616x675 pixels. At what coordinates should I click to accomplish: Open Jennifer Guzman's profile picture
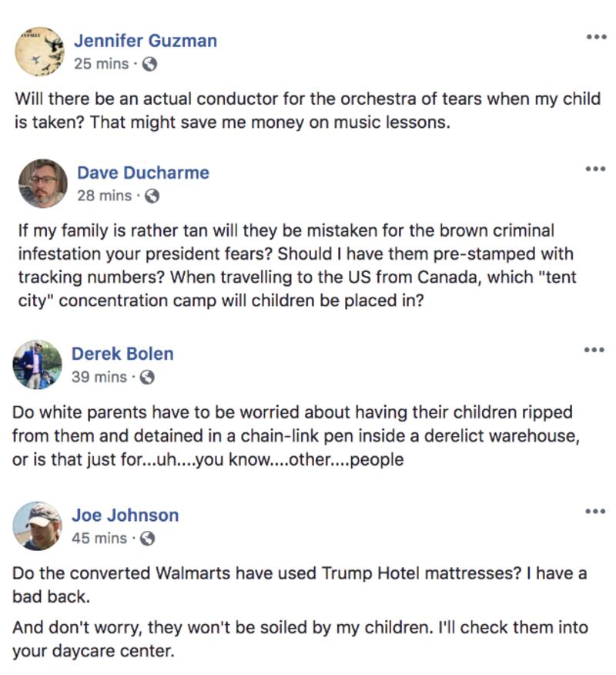[39, 52]
